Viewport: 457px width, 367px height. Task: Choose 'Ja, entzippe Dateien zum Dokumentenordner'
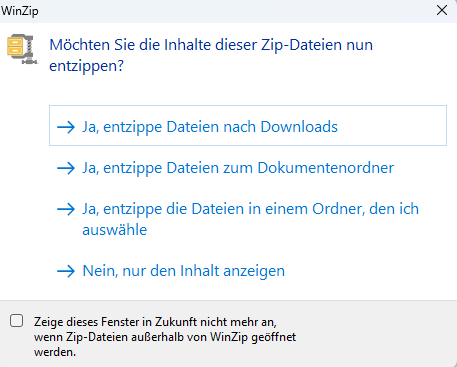coord(226,168)
